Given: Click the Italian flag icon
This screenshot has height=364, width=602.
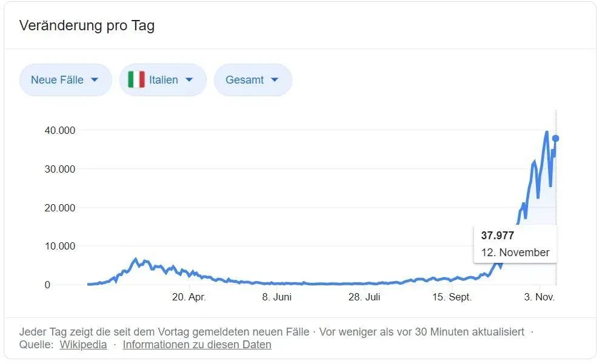Looking at the screenshot, I should pos(136,79).
